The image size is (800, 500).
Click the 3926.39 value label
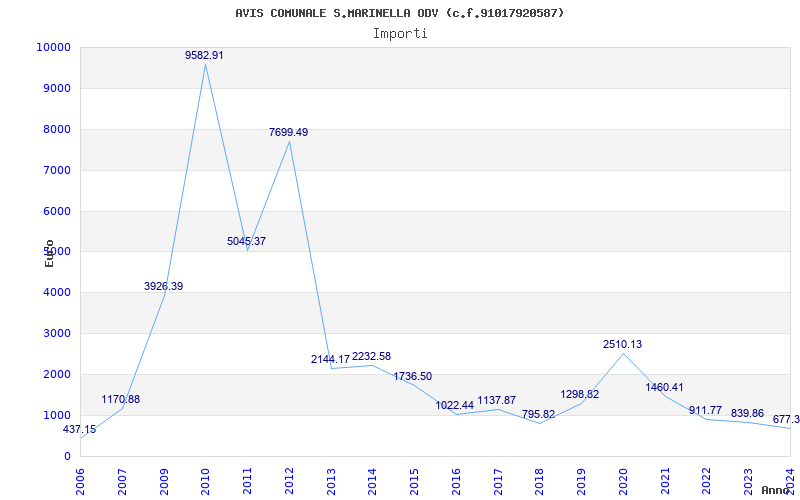pyautogui.click(x=163, y=286)
